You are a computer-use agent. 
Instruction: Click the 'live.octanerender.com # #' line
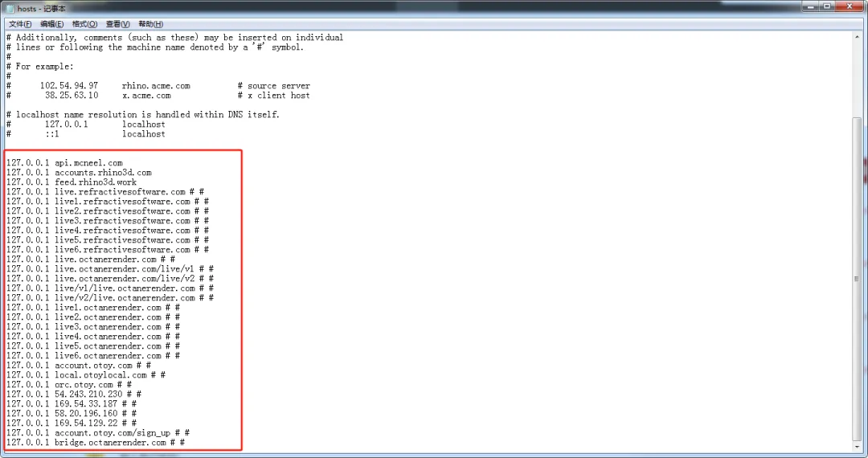[91, 260]
